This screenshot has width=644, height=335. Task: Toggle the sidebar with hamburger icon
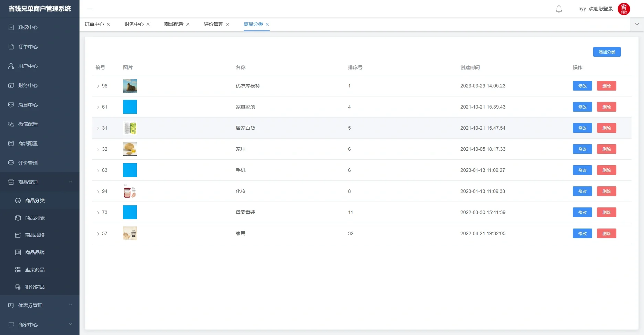(90, 9)
